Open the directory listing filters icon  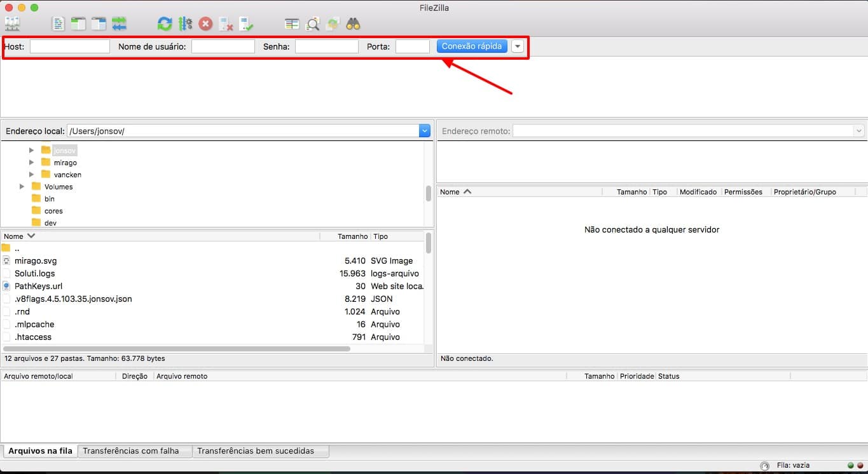[x=292, y=24]
